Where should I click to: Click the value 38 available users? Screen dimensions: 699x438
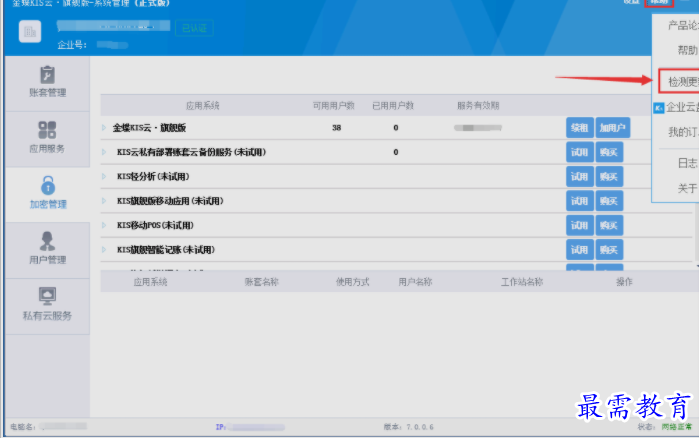tap(337, 128)
